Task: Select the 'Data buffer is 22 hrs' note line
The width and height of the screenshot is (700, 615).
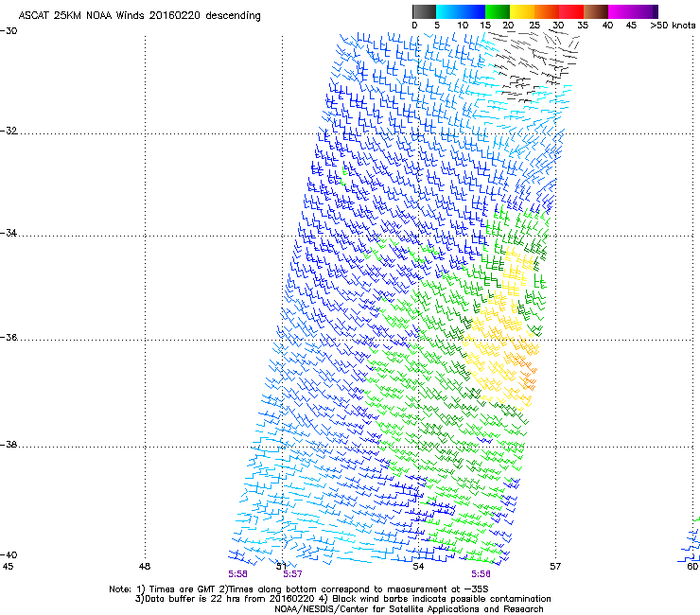Action: tap(342, 599)
